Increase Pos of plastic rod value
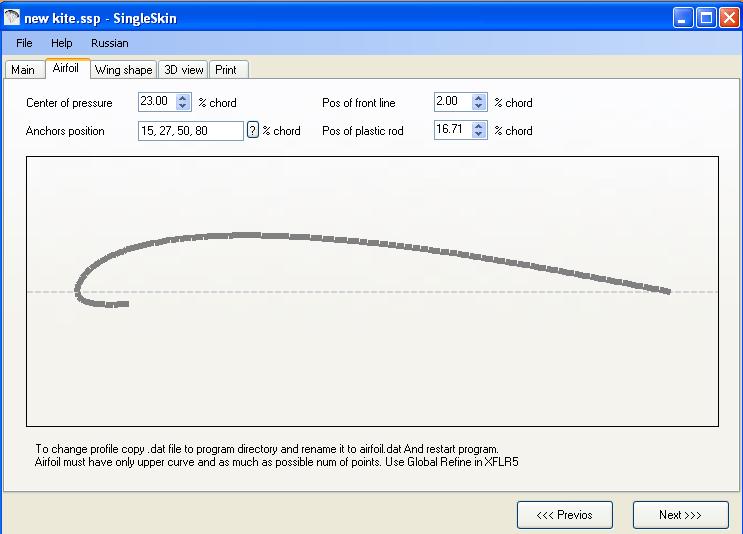Image resolution: width=743 pixels, height=534 pixels. point(479,126)
